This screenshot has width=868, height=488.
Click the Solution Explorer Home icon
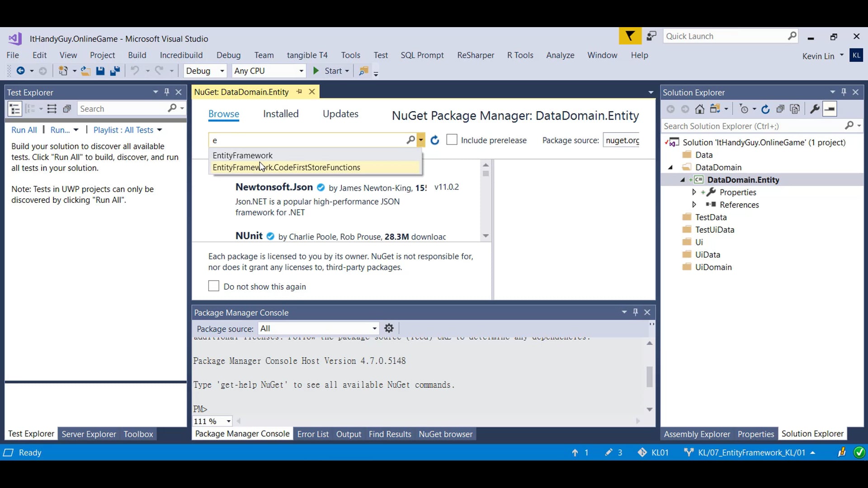700,109
